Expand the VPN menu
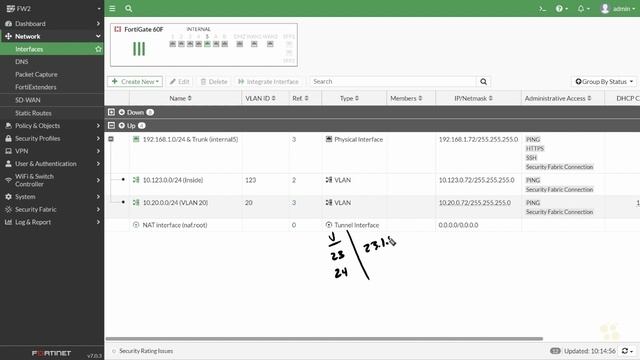Viewport: 640px width, 360px height. [x=52, y=151]
